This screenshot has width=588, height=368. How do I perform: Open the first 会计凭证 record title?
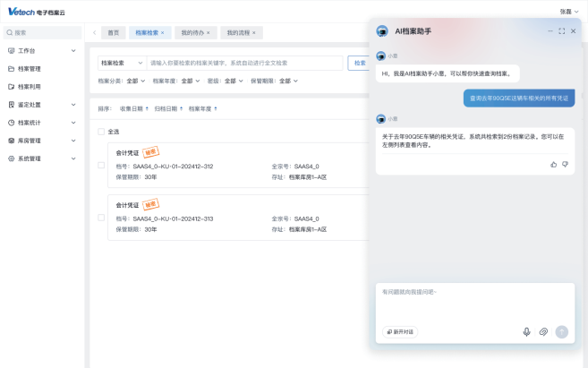127,153
